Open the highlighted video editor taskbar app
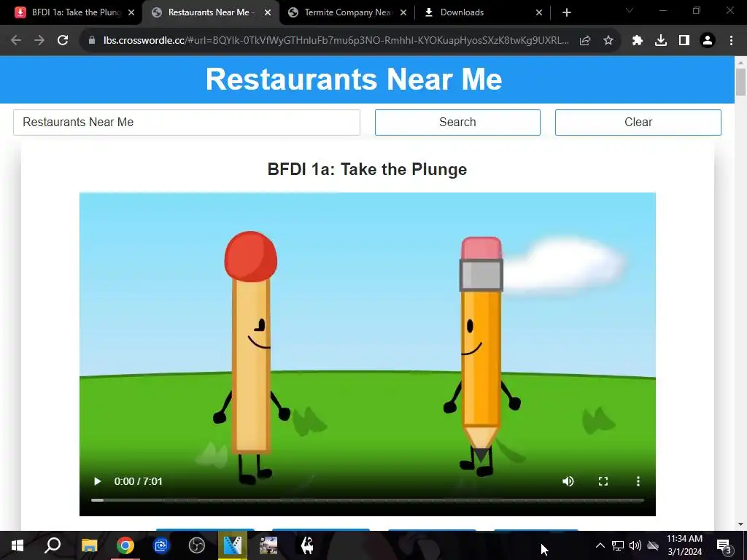 [x=233, y=545]
